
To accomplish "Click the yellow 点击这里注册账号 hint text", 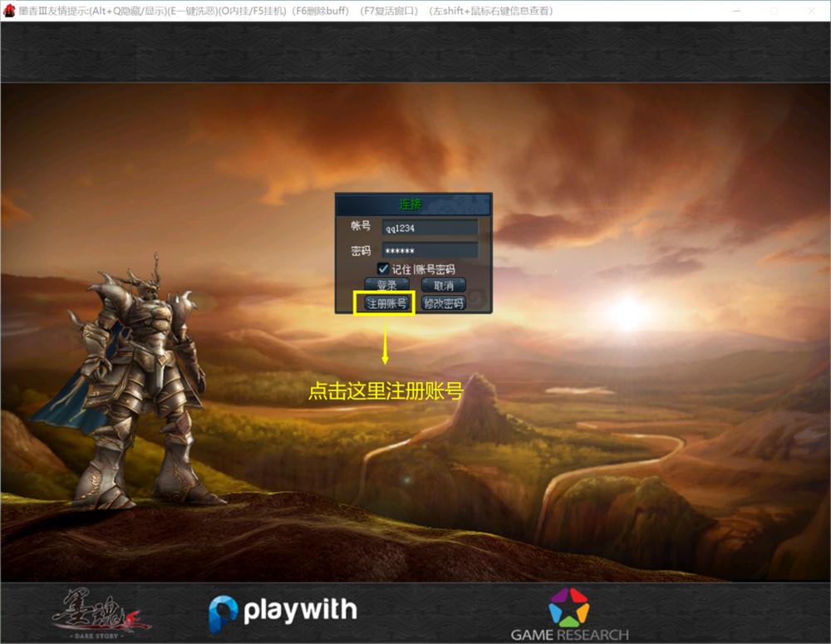I will point(385,391).
